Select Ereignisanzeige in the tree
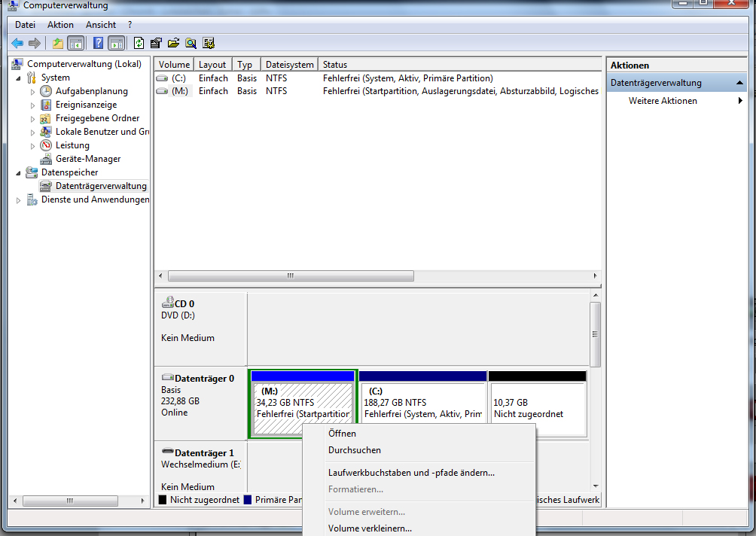The height and width of the screenshot is (536, 756). click(86, 105)
